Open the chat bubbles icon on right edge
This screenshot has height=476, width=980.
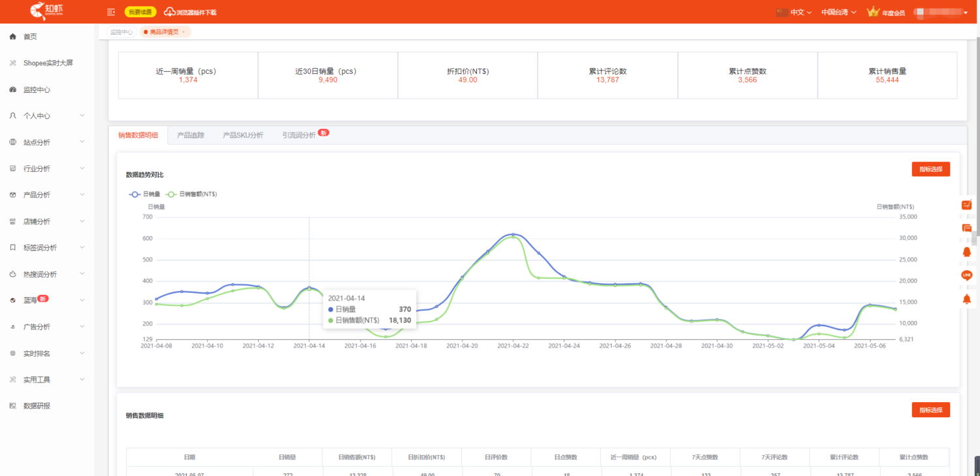pyautogui.click(x=966, y=228)
